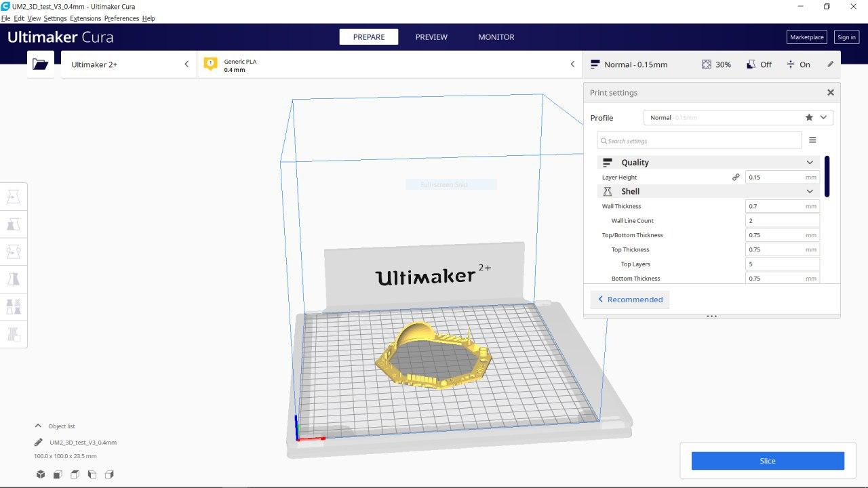The width and height of the screenshot is (868, 488).
Task: Select the Scale tool in left toolbar
Action: click(14, 224)
